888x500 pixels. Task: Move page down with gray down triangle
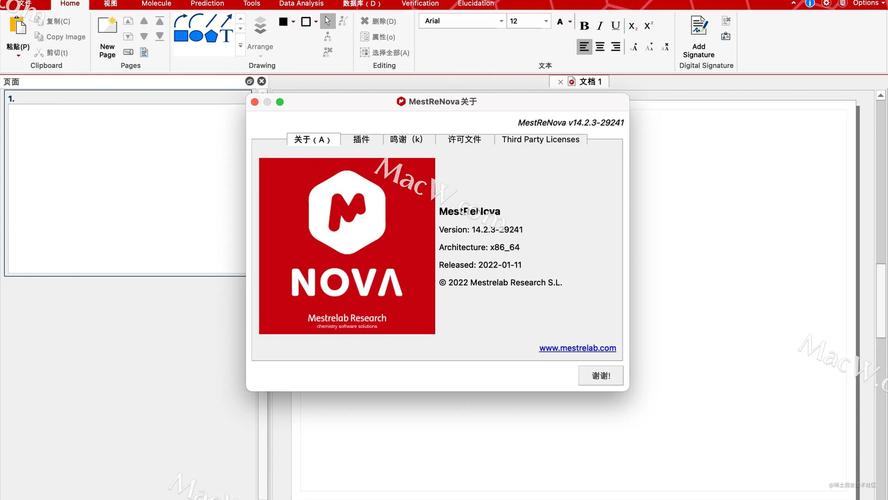click(x=144, y=36)
